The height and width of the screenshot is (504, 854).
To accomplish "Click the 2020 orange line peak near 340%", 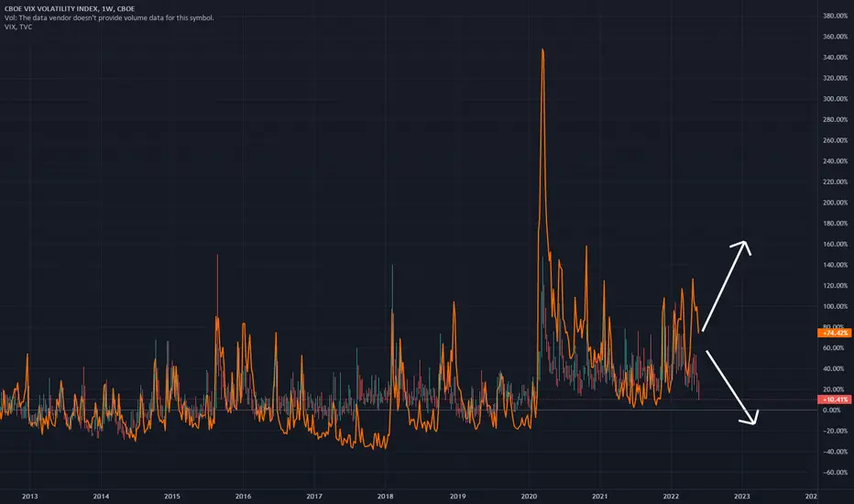I will pyautogui.click(x=542, y=50).
